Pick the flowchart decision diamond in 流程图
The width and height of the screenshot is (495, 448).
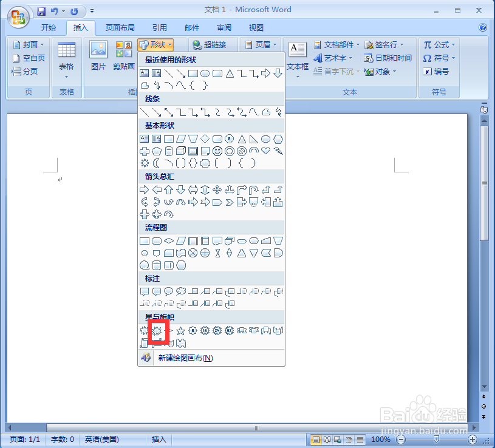(169, 241)
